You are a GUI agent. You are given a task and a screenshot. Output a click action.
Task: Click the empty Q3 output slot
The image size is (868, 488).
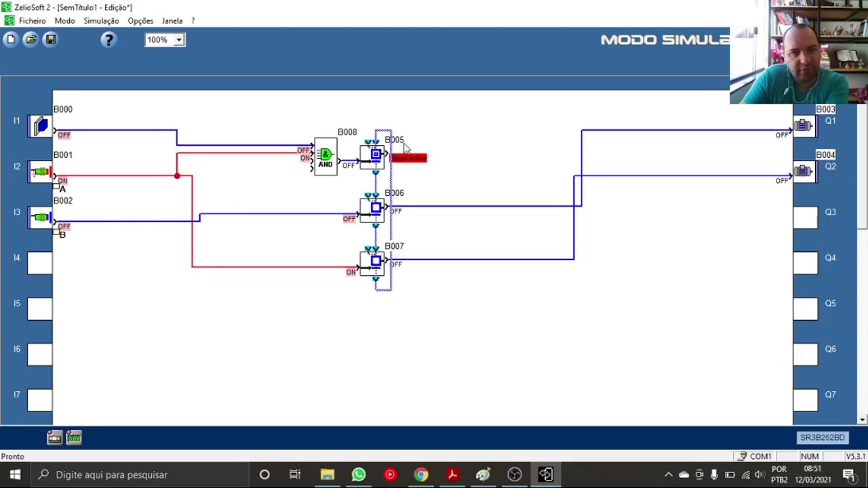[x=805, y=217]
